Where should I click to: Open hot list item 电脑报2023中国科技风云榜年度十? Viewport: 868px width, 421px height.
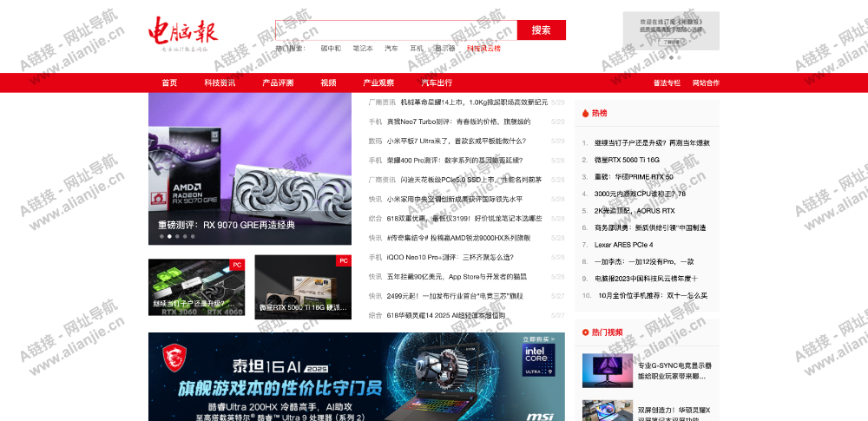[x=646, y=279]
